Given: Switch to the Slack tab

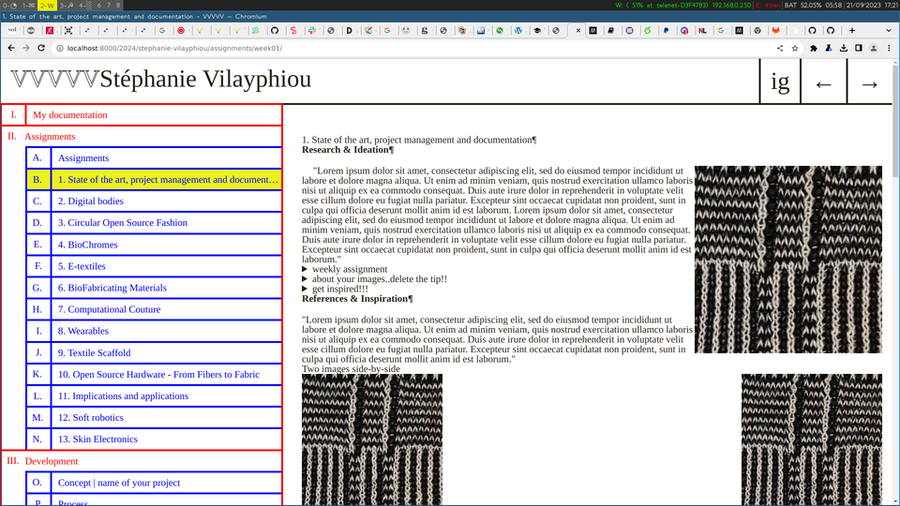Looking at the screenshot, I should click(x=312, y=30).
